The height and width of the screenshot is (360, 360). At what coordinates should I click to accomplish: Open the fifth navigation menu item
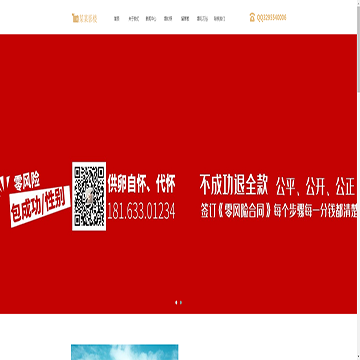click(185, 19)
